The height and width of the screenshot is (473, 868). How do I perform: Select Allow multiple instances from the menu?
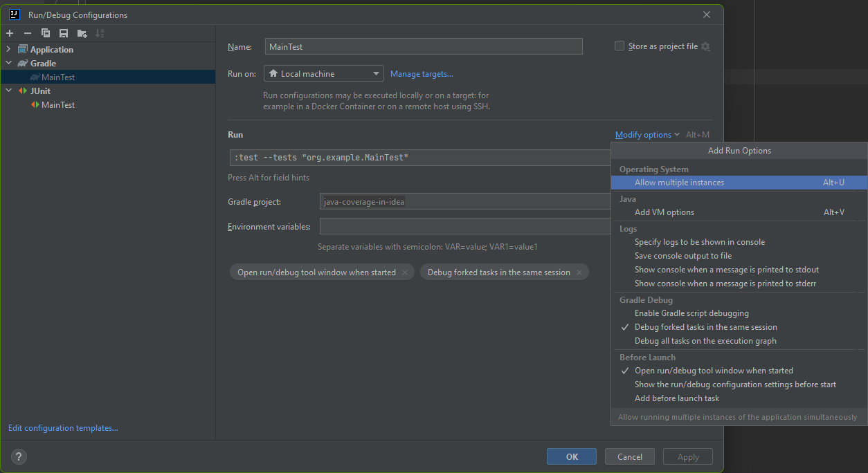tap(679, 182)
